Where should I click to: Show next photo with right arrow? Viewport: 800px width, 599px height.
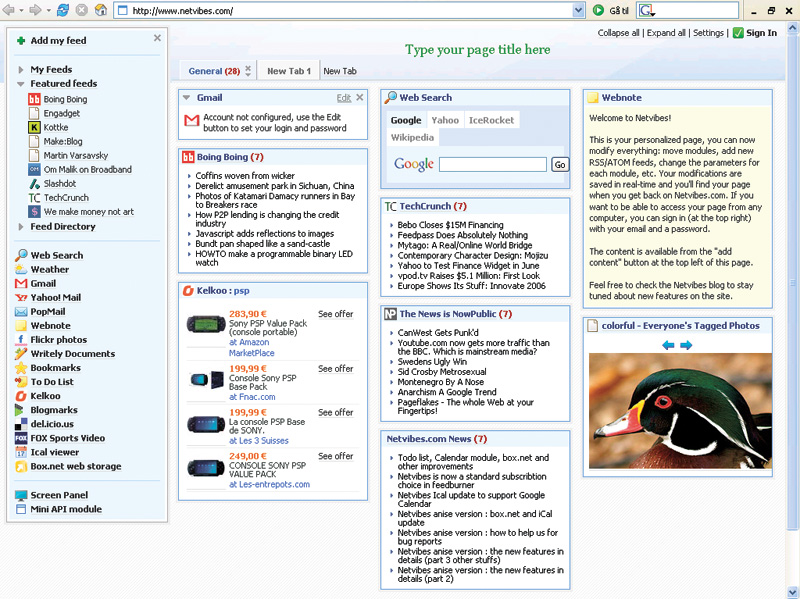tap(686, 345)
